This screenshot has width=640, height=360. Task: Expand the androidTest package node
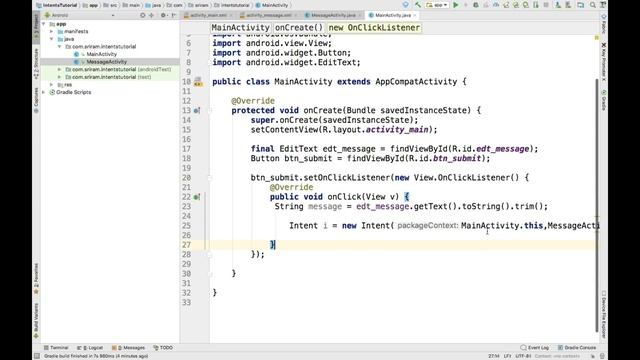point(60,69)
